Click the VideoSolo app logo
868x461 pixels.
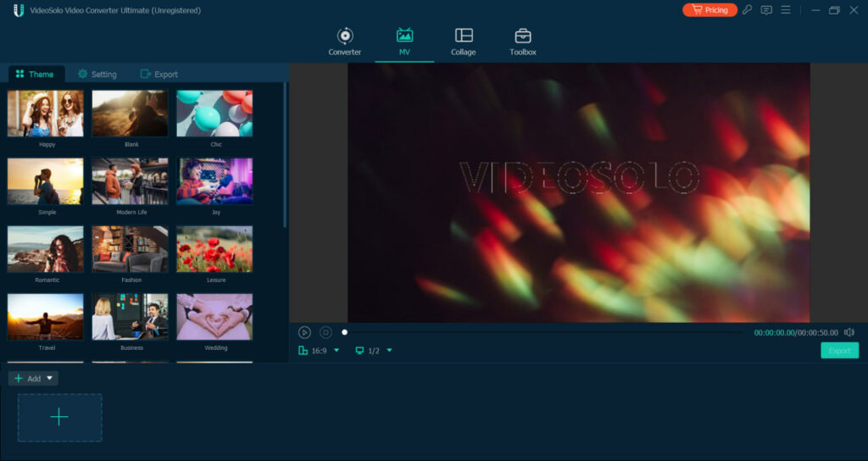pyautogui.click(x=19, y=10)
